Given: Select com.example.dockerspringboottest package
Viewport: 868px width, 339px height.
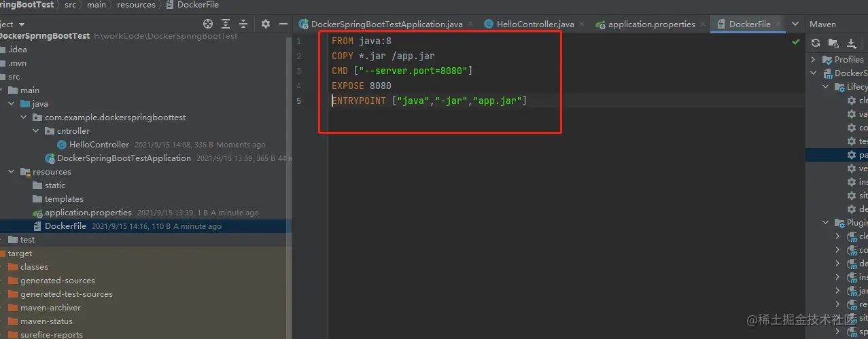Looking at the screenshot, I should point(115,118).
